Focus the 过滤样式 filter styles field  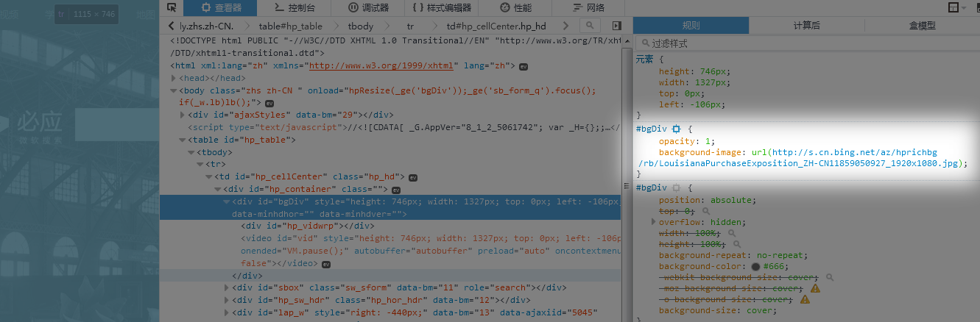point(807,43)
